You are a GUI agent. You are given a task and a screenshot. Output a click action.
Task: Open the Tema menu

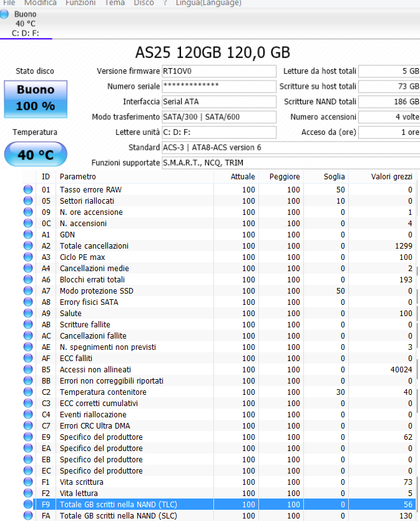tap(115, 2)
